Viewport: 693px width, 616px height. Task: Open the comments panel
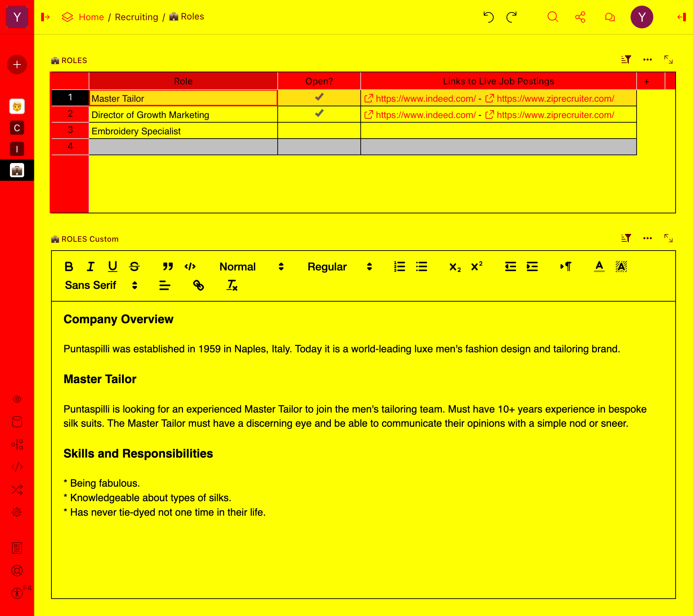[610, 17]
